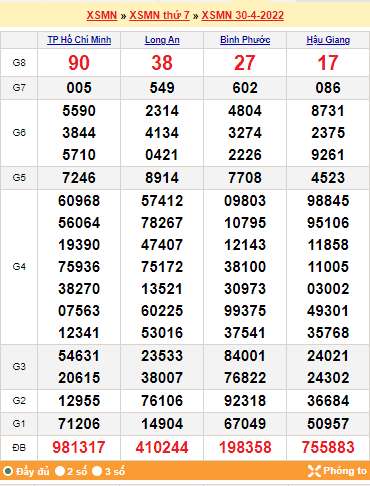Click the Phóng to expand icon
The image size is (370, 486).
[x=314, y=471]
